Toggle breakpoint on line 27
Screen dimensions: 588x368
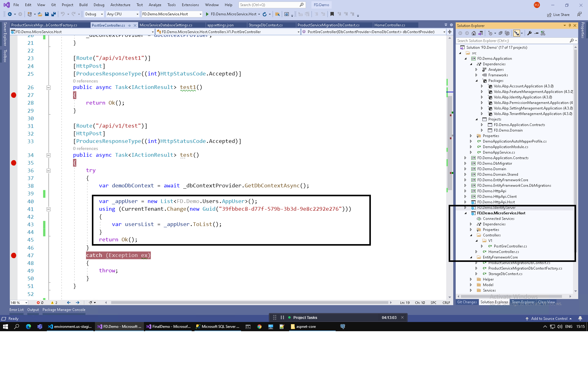pyautogui.click(x=13, y=95)
